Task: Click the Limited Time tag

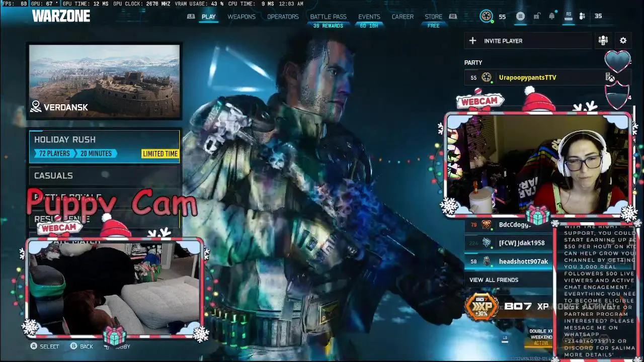Action: pyautogui.click(x=160, y=154)
